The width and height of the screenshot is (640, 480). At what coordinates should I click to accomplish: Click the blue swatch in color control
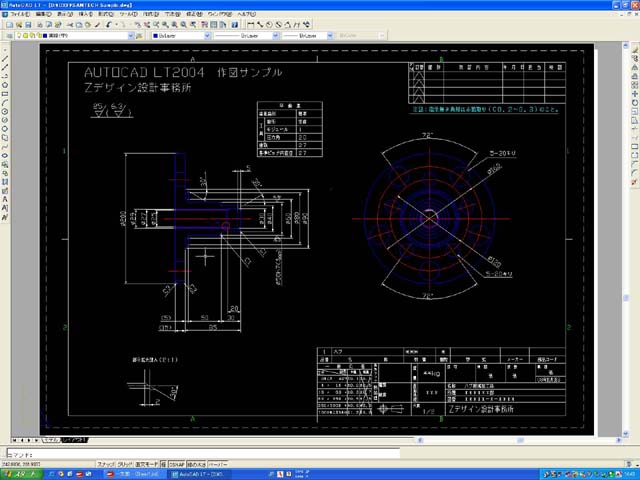click(155, 36)
